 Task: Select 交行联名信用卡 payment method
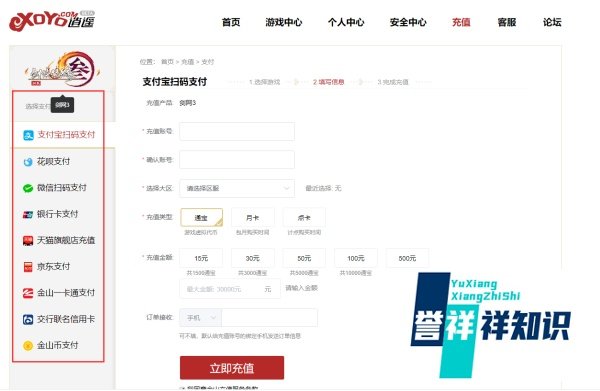66,319
